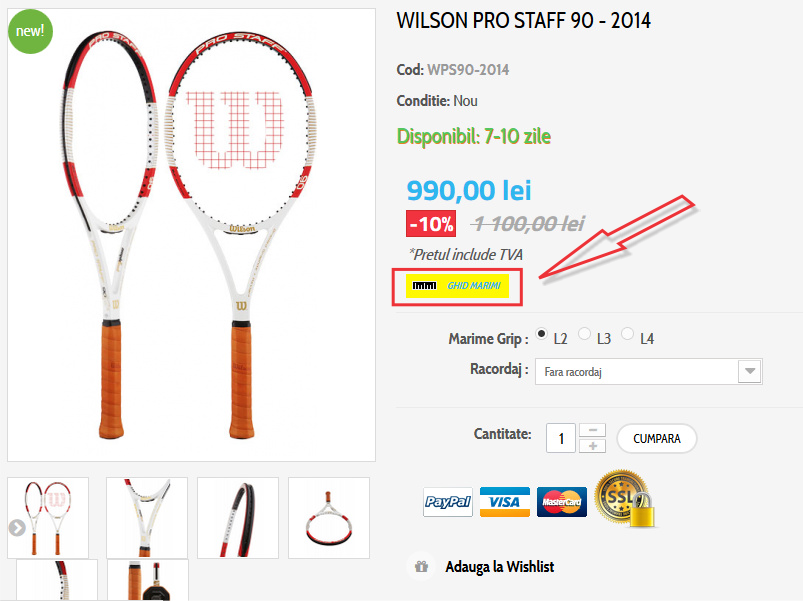The image size is (803, 601).
Task: Select the L2 grip size
Action: coord(541,334)
